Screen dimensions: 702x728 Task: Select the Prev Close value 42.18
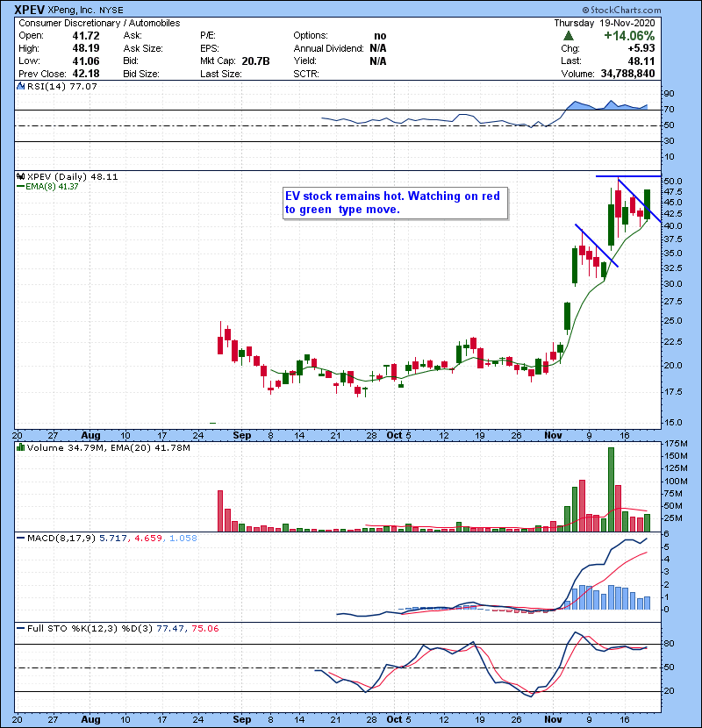click(x=86, y=74)
